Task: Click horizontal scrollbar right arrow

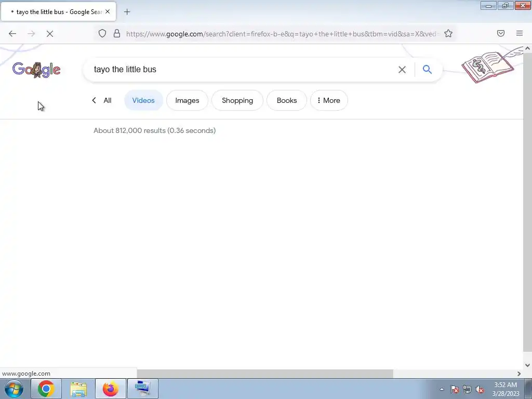Action: point(519,374)
